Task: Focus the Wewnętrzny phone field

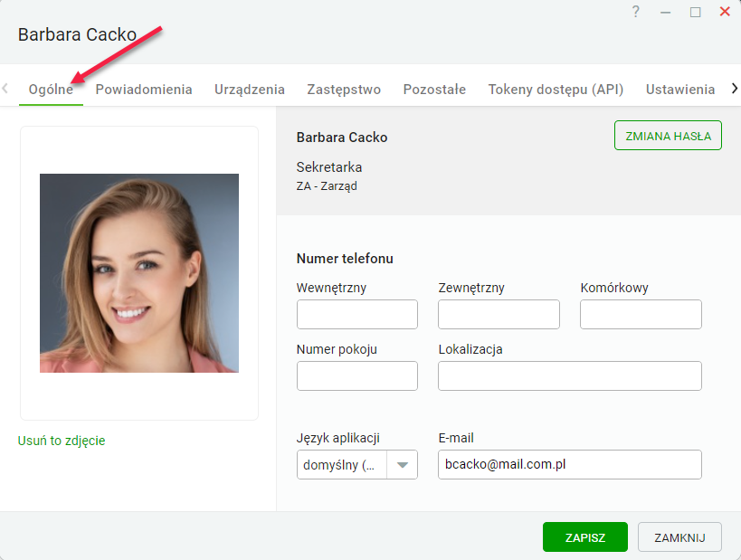Action: pos(356,314)
